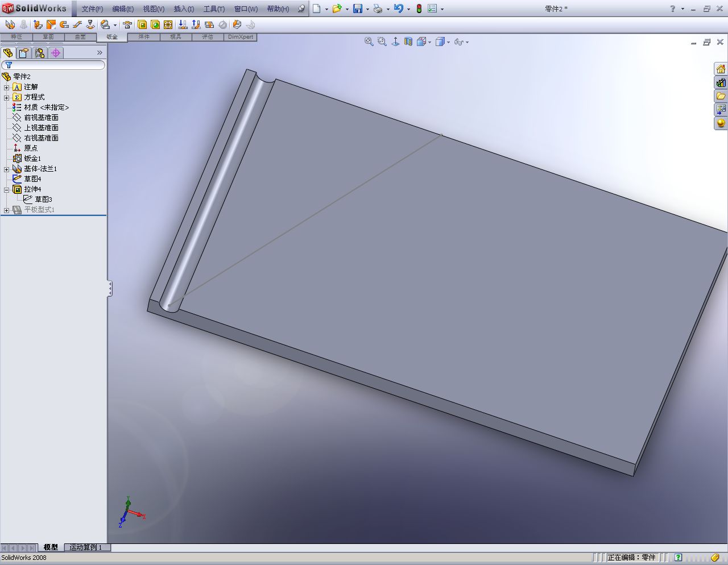Open the View Orientation icon
The image size is (728, 565).
[x=422, y=41]
